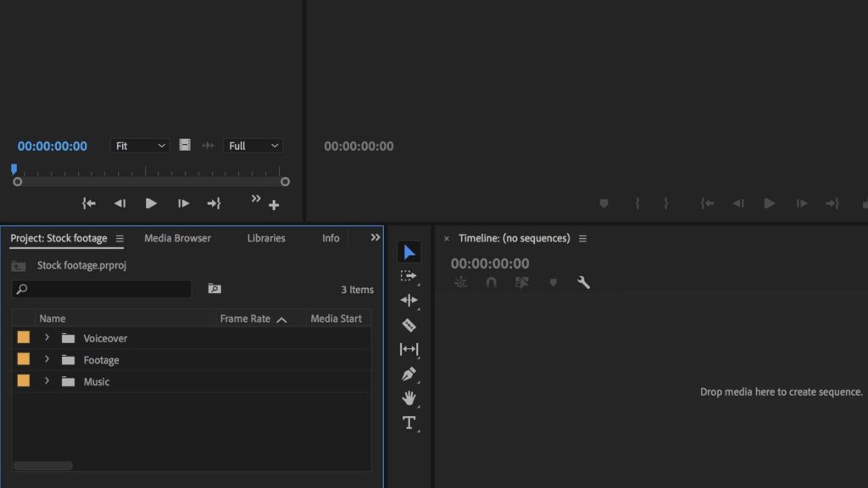Image resolution: width=868 pixels, height=488 pixels.
Task: Expand the Voiceover bin
Action: point(47,338)
